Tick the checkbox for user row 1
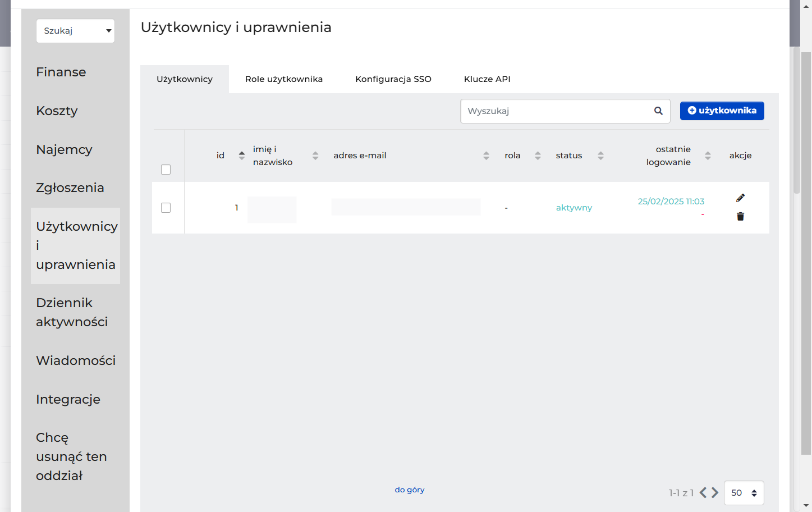This screenshot has width=812, height=512. tap(166, 208)
